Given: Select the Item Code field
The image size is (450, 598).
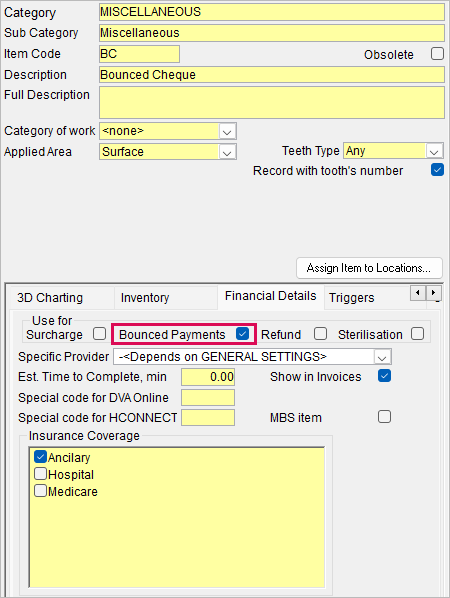Looking at the screenshot, I should coord(139,54).
